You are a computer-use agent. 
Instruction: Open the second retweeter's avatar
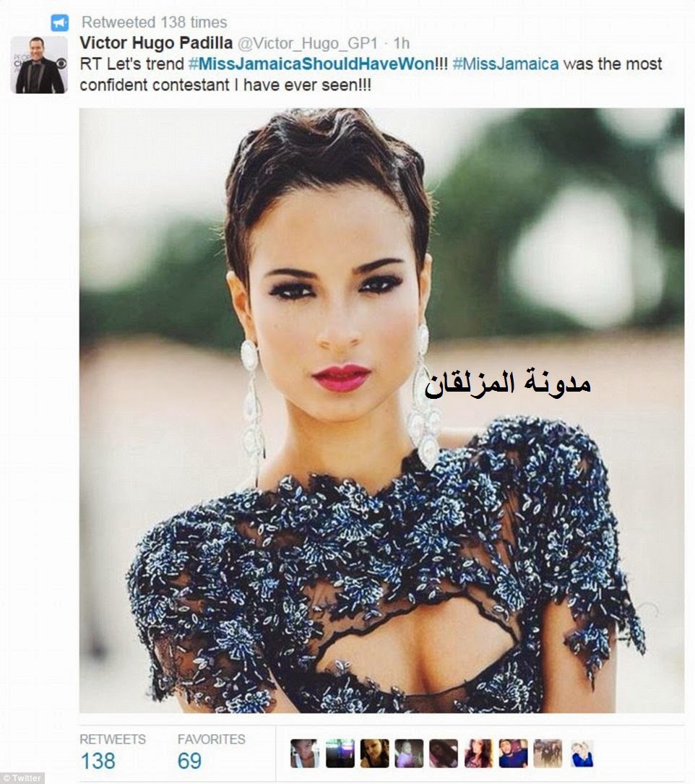click(340, 754)
